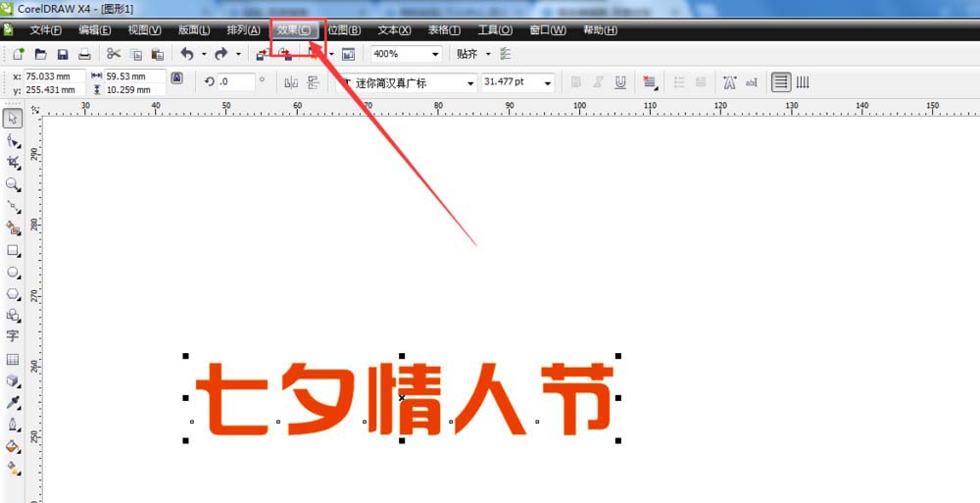Expand the font name dropdown list
Image resolution: width=980 pixels, height=503 pixels.
click(470, 83)
